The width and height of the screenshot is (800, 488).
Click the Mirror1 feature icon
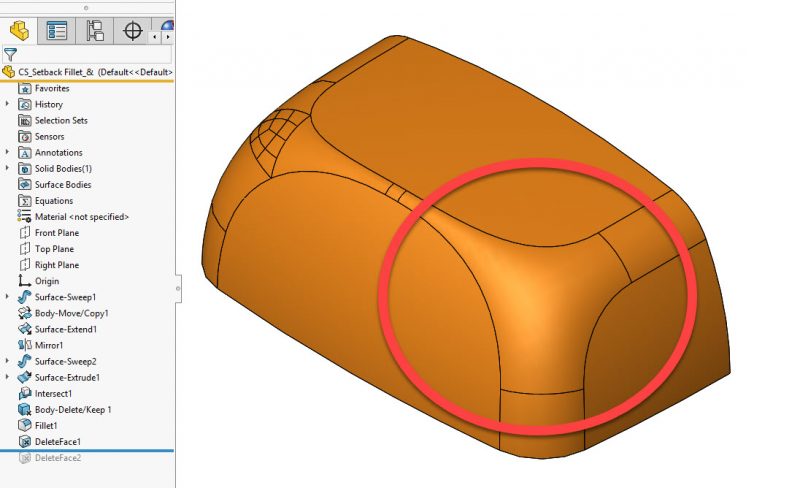pos(26,345)
